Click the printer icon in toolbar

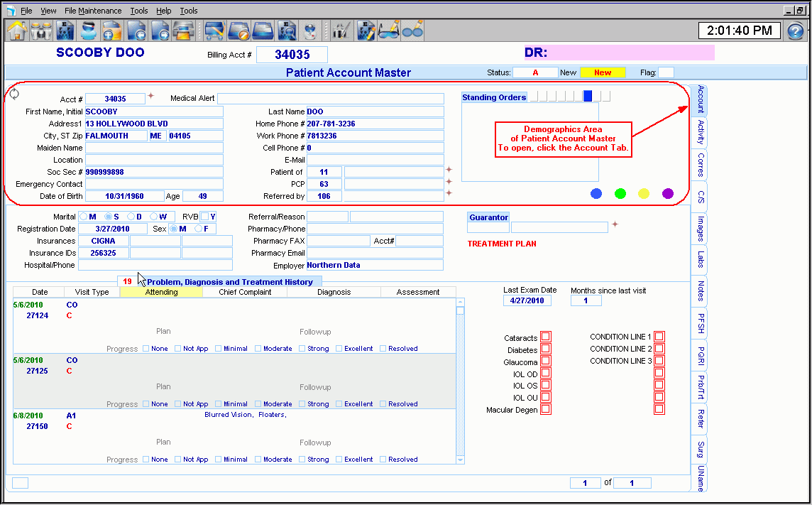pos(185,31)
